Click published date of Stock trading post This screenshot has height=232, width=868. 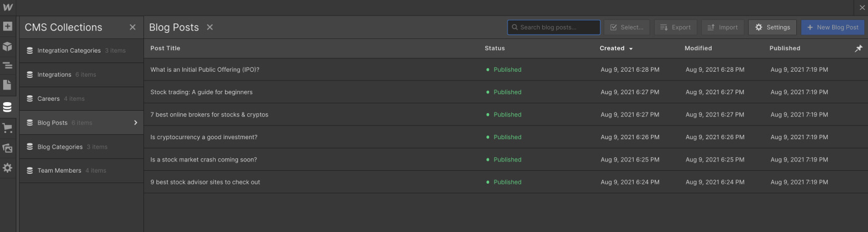point(799,92)
